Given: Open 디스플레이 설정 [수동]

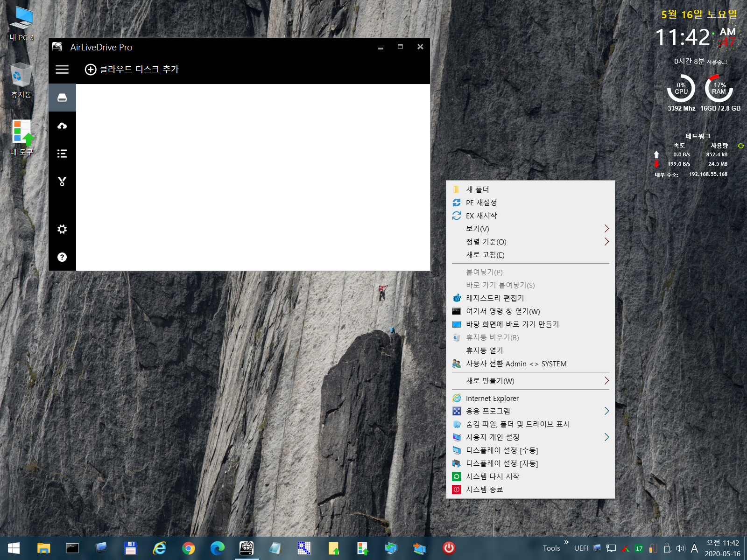Looking at the screenshot, I should pyautogui.click(x=530, y=450).
